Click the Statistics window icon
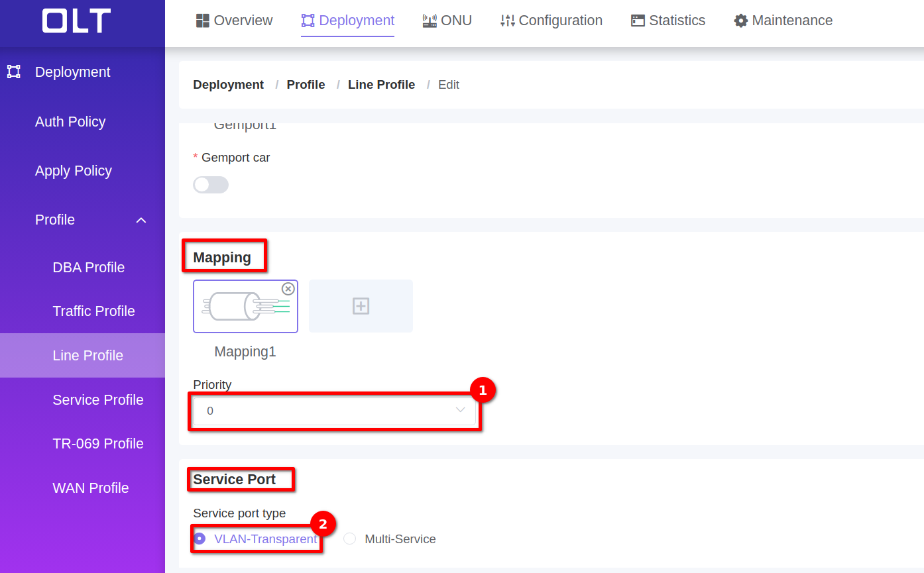Viewport: 924px width, 573px height. 638,21
